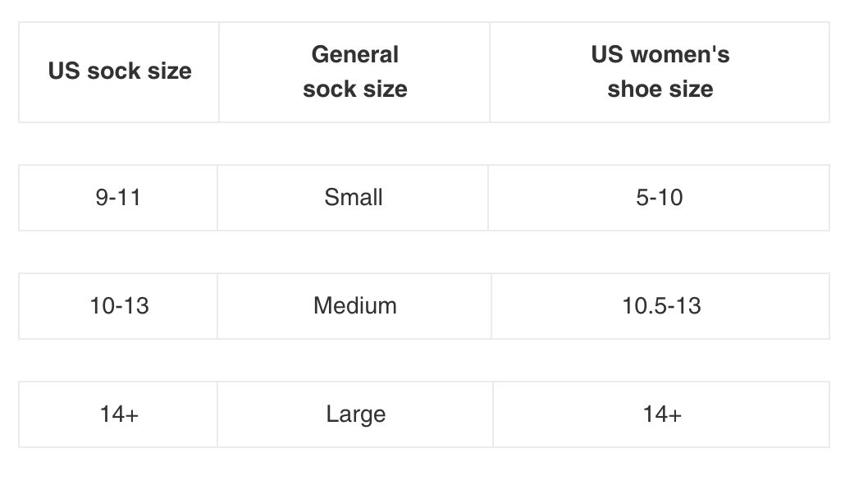
Task: Click the word "sock" in the first header
Action: click(x=114, y=71)
